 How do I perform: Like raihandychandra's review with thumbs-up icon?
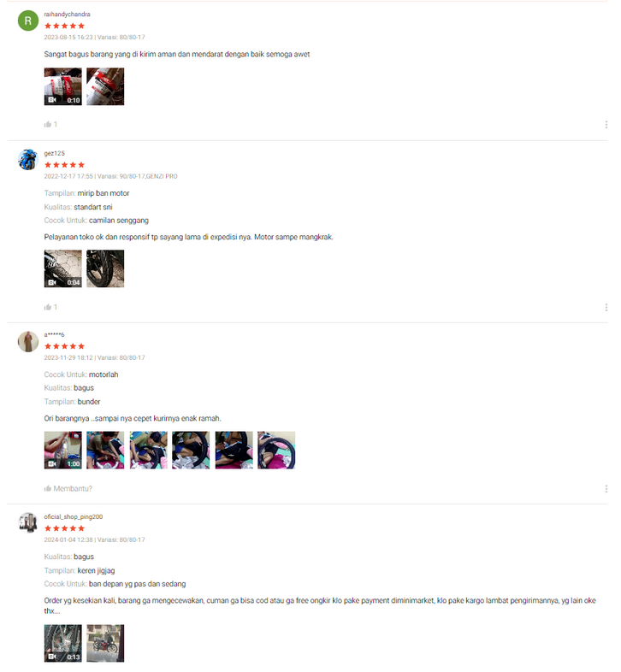point(48,125)
